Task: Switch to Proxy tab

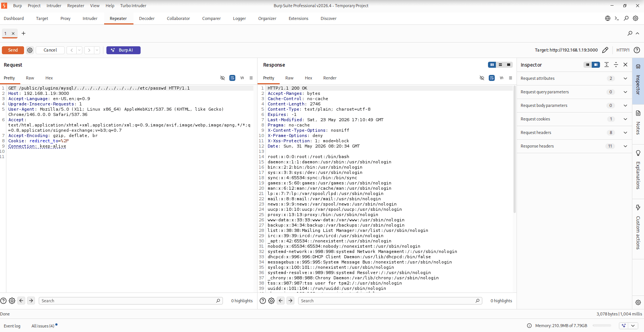Action: 65,18
